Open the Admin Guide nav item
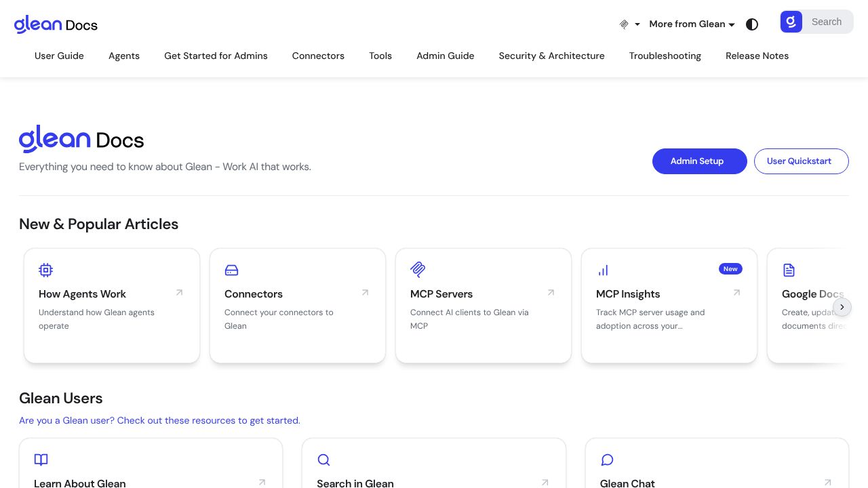The image size is (868, 488). 446,56
